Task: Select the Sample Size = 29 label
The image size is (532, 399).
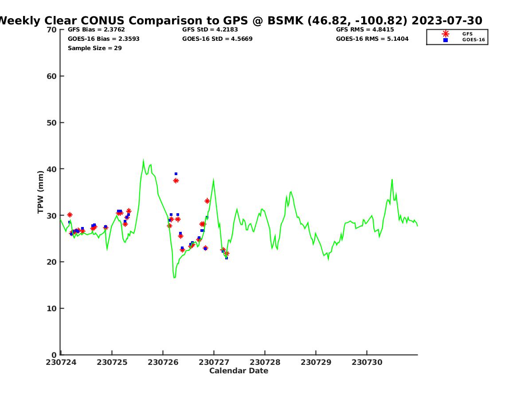Action: pos(94,48)
